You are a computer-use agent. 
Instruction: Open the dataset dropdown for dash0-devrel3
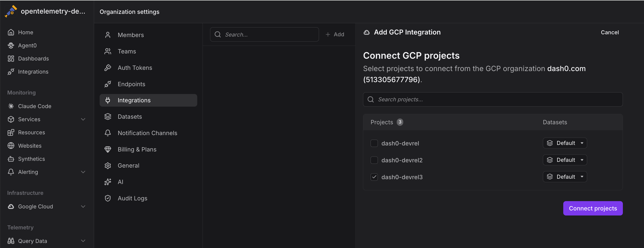565,177
